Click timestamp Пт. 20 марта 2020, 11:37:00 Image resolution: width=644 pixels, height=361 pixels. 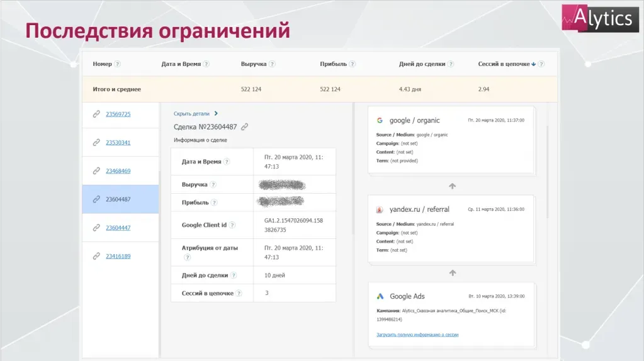496,120
